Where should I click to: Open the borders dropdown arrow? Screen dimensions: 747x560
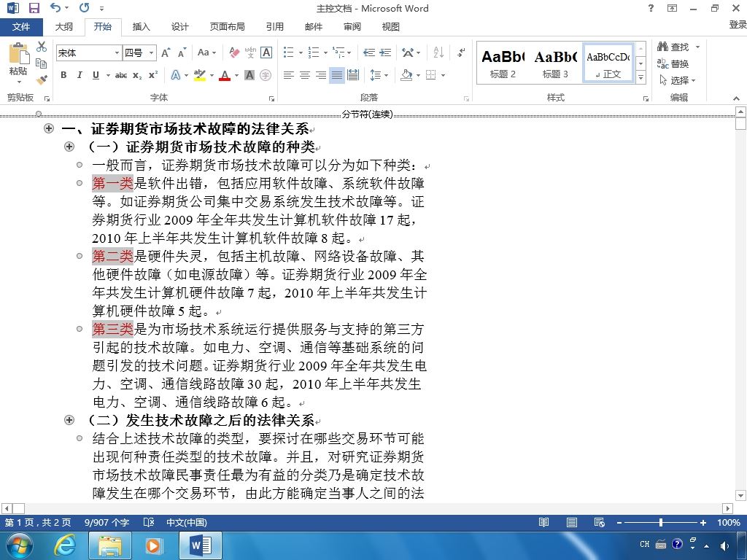coord(443,75)
